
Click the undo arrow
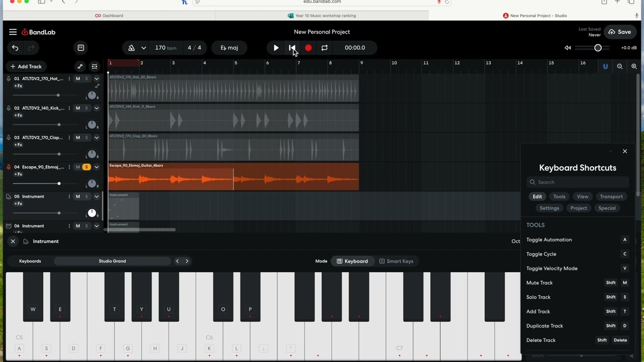[x=15, y=48]
